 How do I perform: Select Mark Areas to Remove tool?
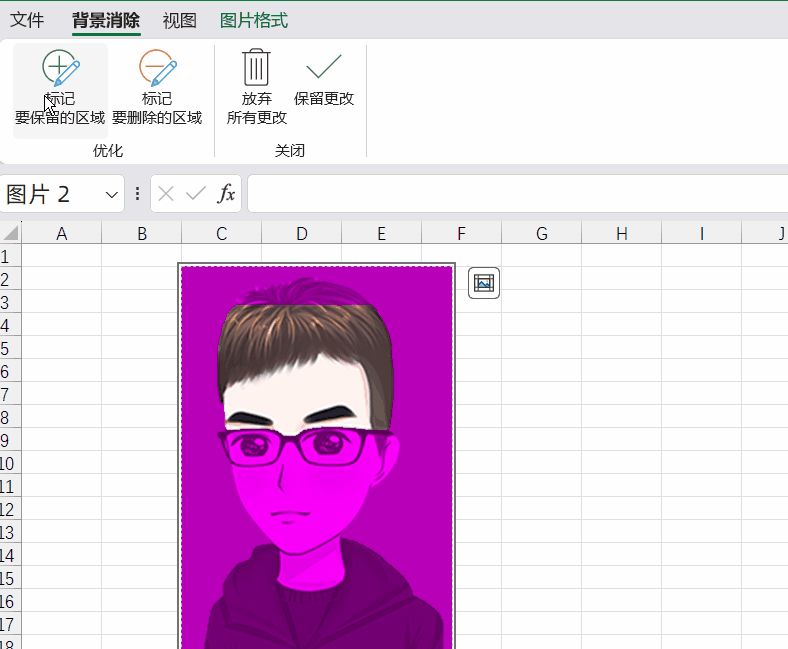click(x=157, y=88)
